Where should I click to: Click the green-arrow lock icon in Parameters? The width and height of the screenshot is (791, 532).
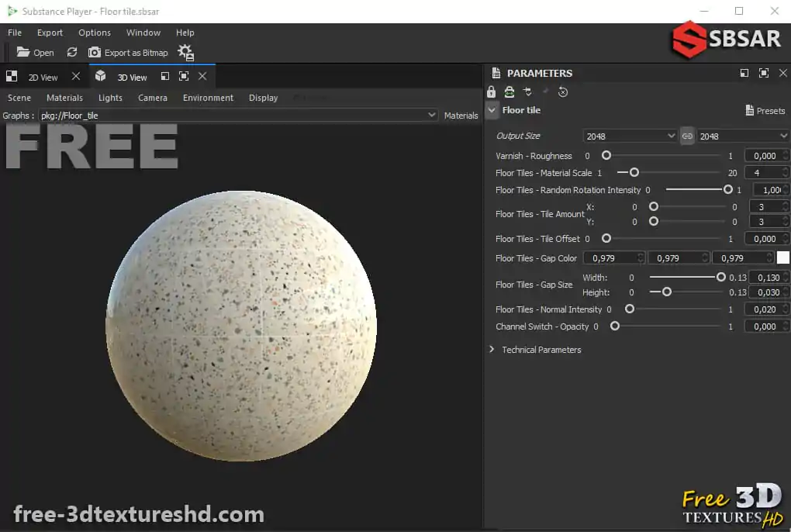click(x=509, y=92)
